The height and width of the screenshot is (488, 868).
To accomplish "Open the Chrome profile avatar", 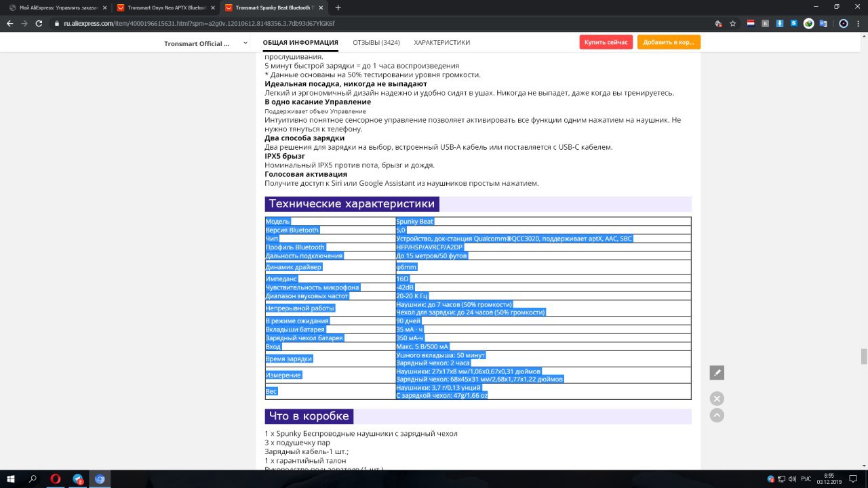I will [x=843, y=23].
